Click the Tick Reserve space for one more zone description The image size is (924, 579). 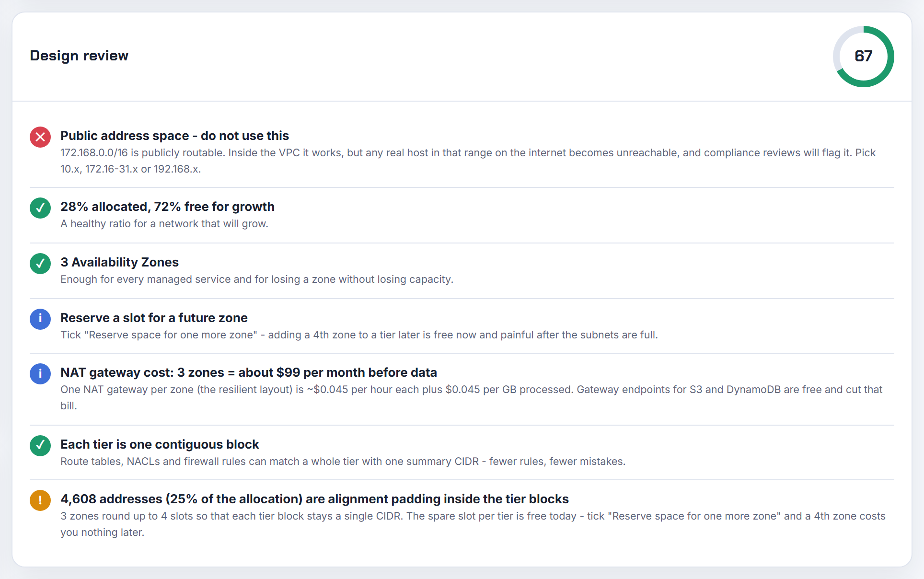[x=359, y=335]
